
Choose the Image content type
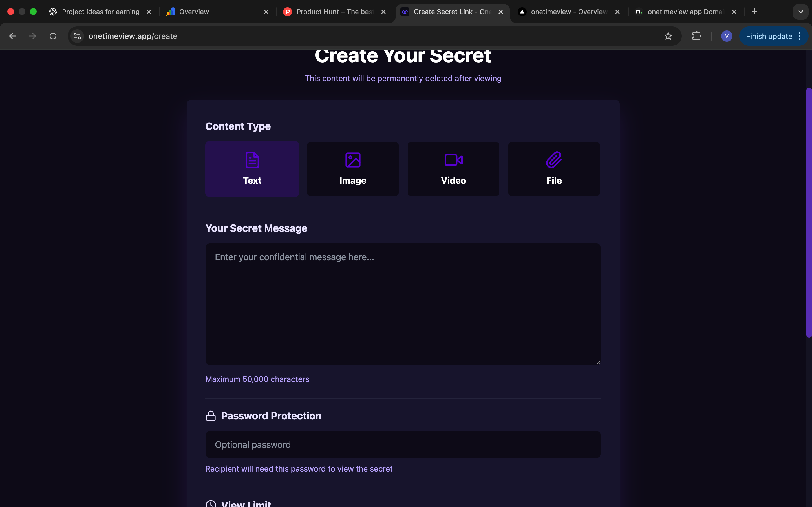353,169
